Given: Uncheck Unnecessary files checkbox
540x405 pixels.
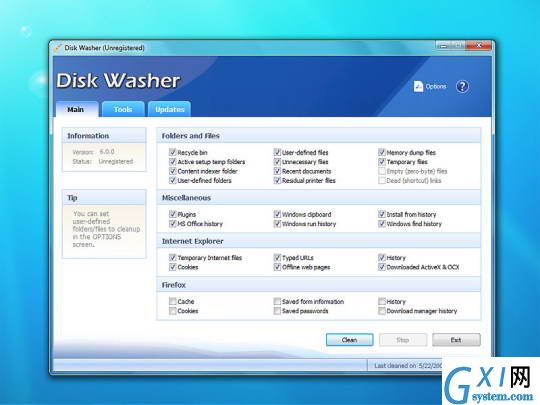Looking at the screenshot, I should [x=277, y=162].
